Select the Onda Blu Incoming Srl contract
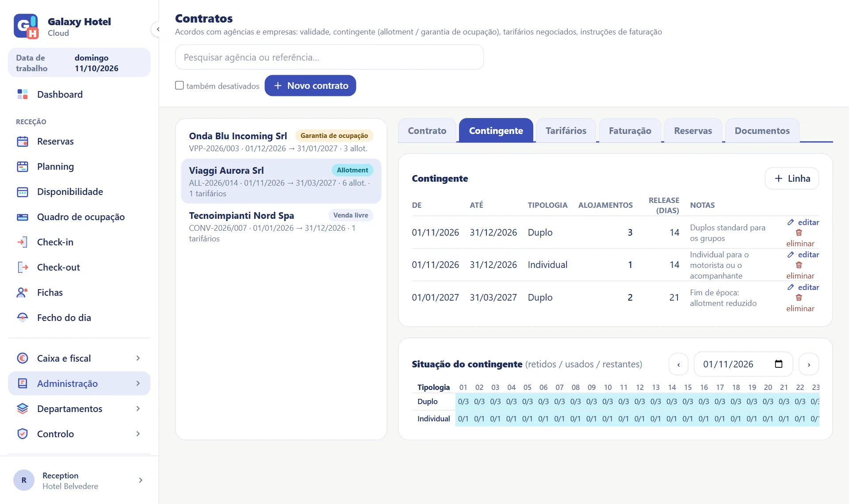849x504 pixels. coord(281,141)
